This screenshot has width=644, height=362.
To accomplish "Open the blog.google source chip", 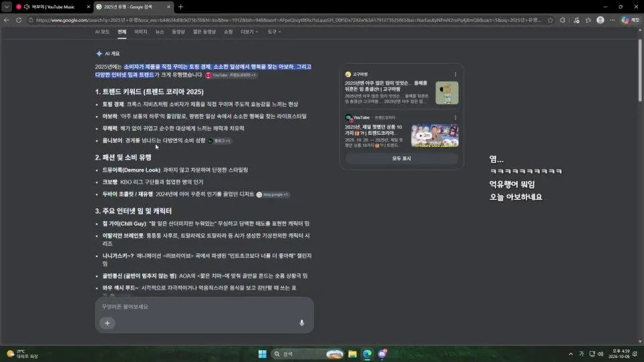I will 273,194.
